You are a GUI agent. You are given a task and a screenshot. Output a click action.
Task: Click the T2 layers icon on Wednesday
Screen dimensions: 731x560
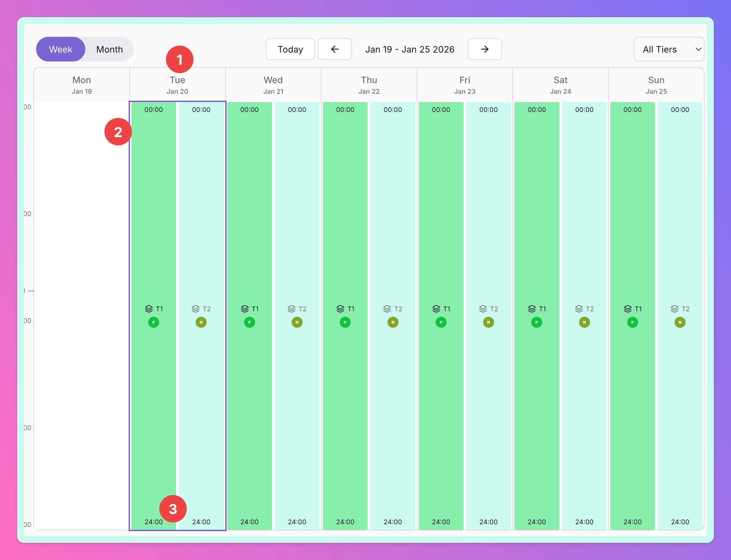[292, 309]
